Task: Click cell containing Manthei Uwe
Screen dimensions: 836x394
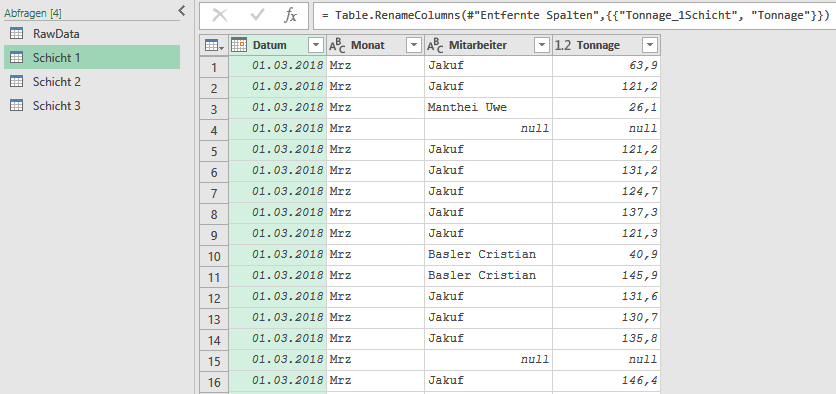Action: pyautogui.click(x=488, y=108)
